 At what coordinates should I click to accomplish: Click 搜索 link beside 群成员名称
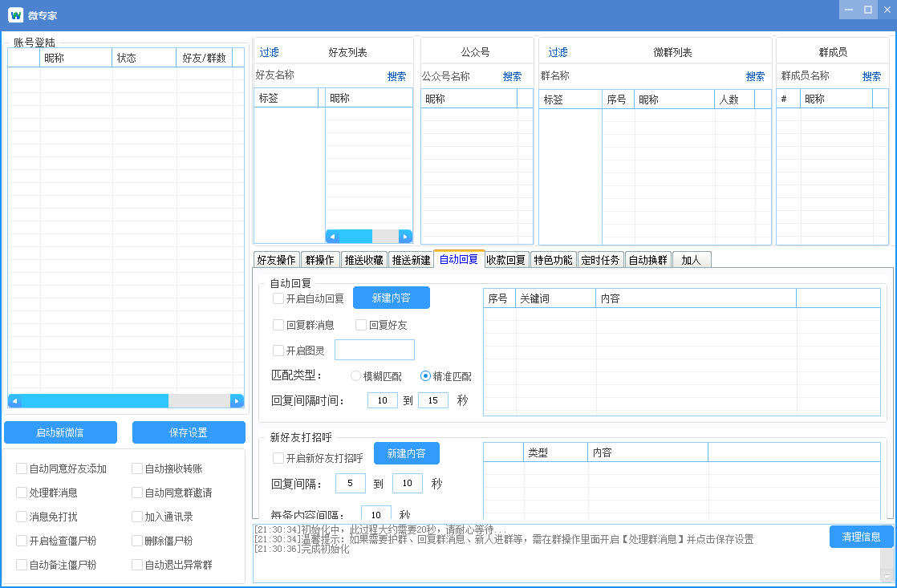coord(871,76)
